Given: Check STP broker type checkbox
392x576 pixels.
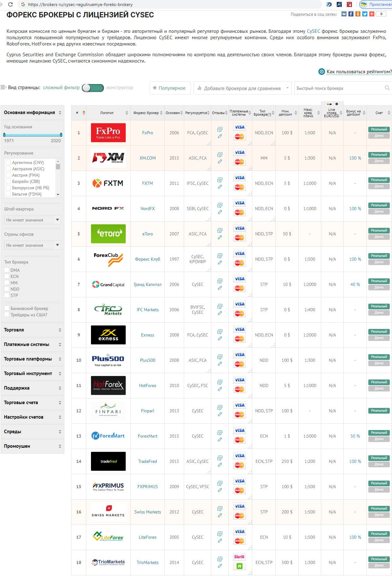Looking at the screenshot, I should click(7, 295).
